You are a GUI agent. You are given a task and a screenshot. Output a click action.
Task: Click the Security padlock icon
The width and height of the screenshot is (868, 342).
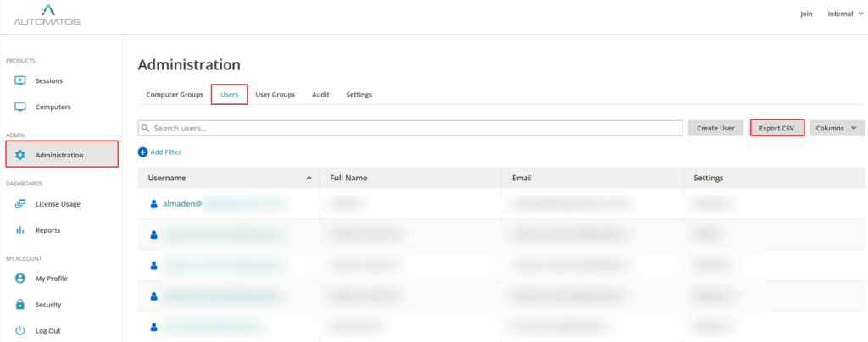point(20,305)
